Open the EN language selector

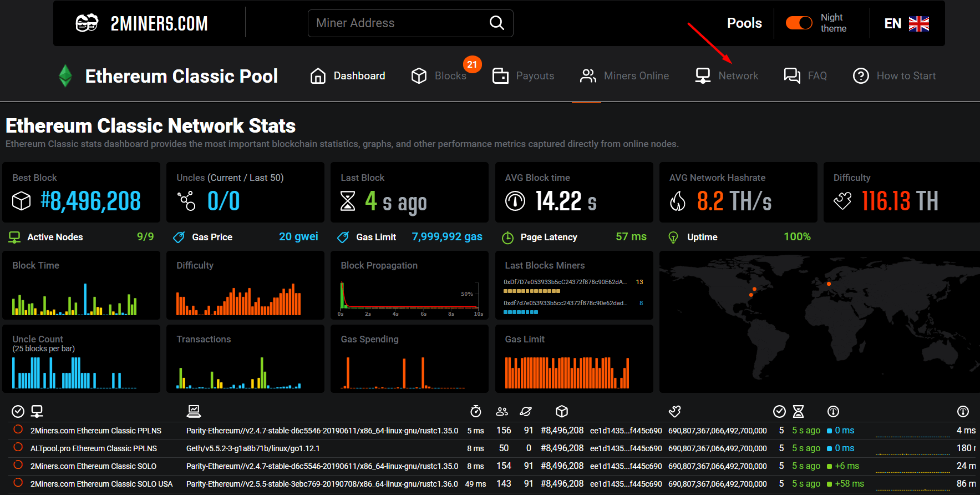click(x=892, y=23)
